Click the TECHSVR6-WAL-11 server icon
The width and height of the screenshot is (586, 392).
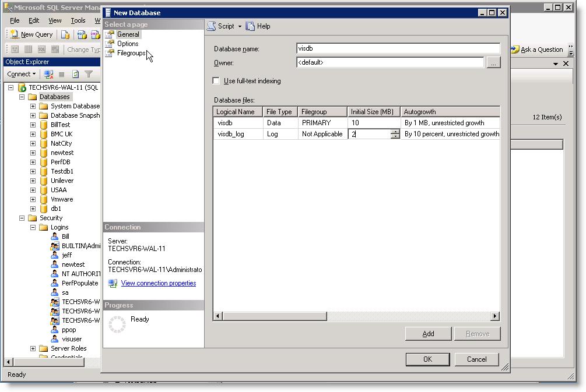point(22,87)
